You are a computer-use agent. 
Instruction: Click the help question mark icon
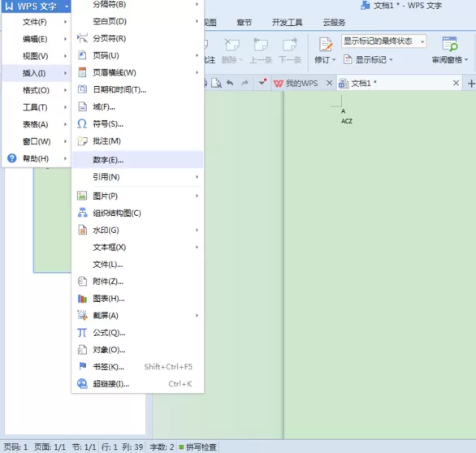(12, 158)
